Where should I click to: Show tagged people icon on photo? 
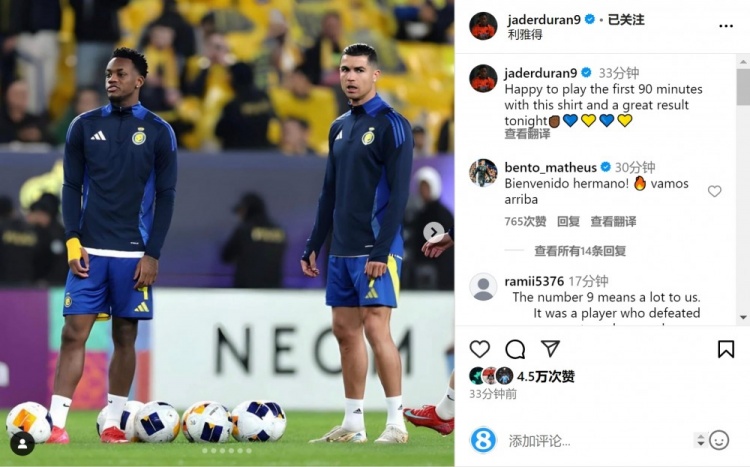click(x=22, y=444)
